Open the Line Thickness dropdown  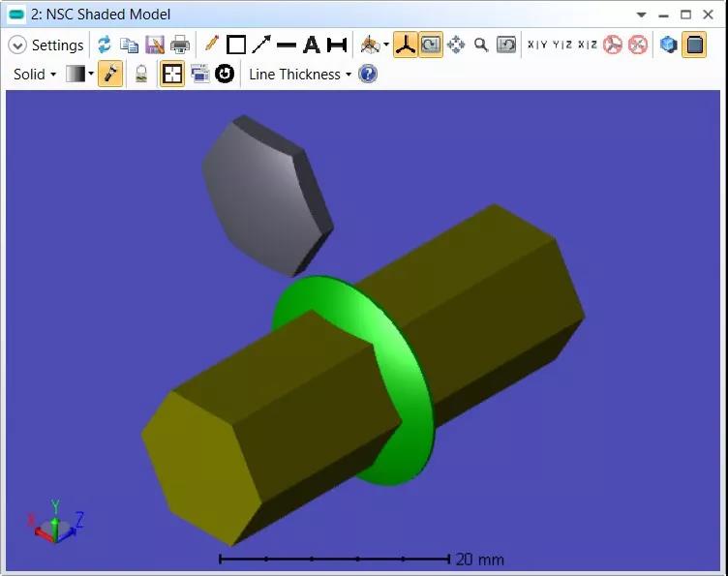(x=299, y=74)
